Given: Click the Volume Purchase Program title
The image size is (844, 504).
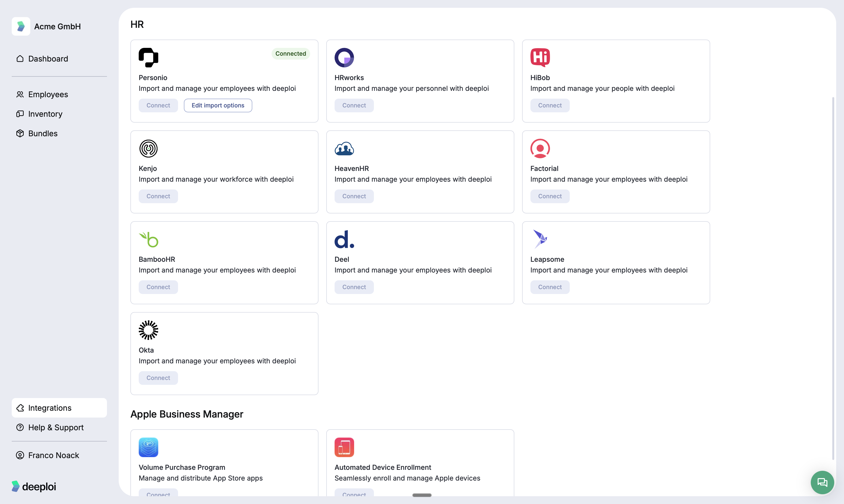Looking at the screenshot, I should point(182,467).
